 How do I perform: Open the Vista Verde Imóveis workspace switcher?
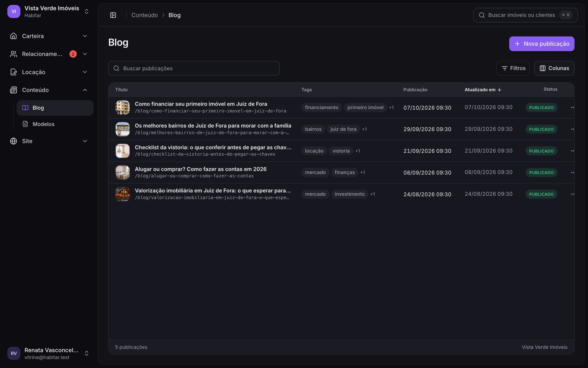pyautogui.click(x=48, y=11)
